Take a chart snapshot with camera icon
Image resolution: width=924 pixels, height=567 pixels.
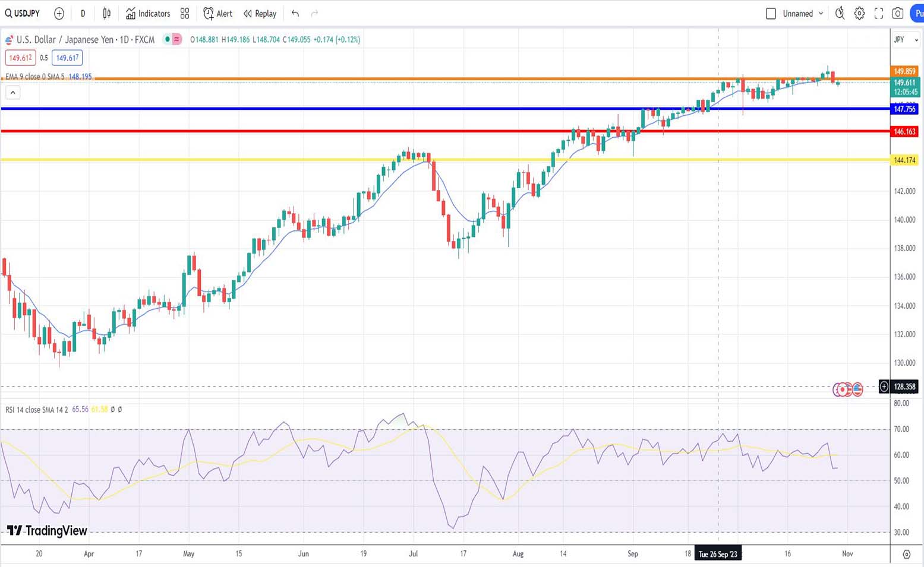point(898,14)
